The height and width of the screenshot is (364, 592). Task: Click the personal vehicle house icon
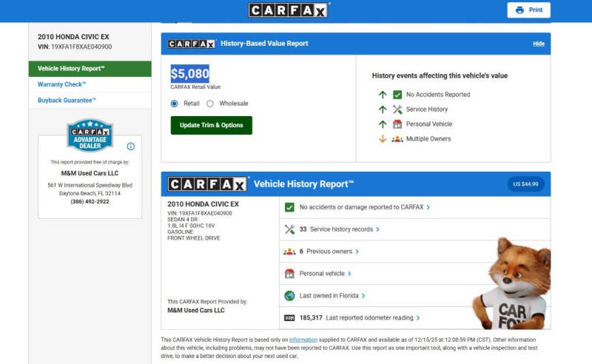(x=289, y=274)
